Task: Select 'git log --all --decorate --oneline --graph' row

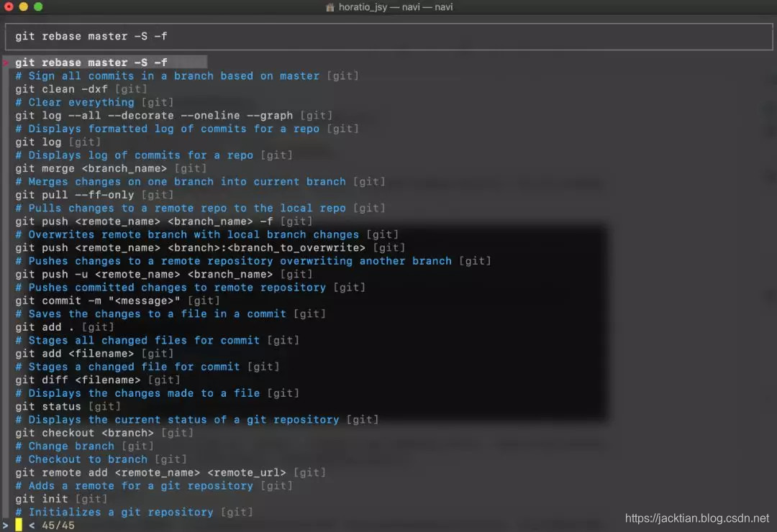Action: click(173, 116)
